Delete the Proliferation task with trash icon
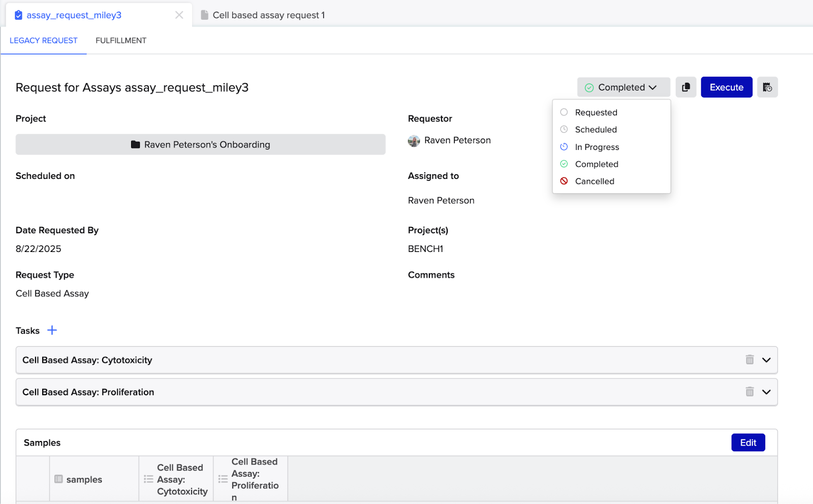The image size is (813, 504). point(749,392)
